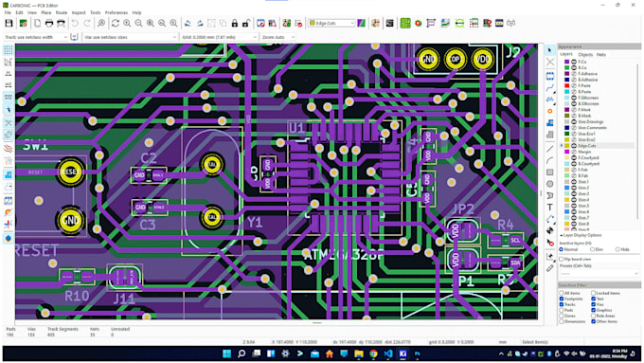Click the Find magnifier icon
The height and width of the screenshot is (363, 644).
point(101,24)
